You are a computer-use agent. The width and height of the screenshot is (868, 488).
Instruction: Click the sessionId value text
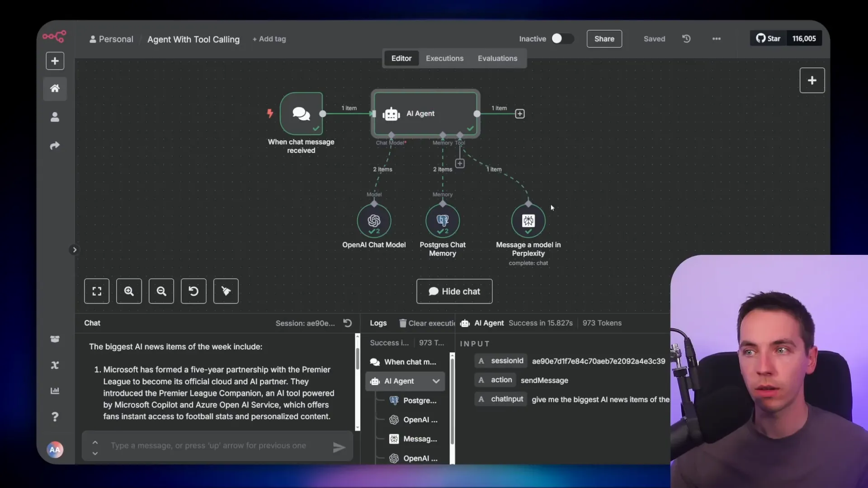pos(599,361)
